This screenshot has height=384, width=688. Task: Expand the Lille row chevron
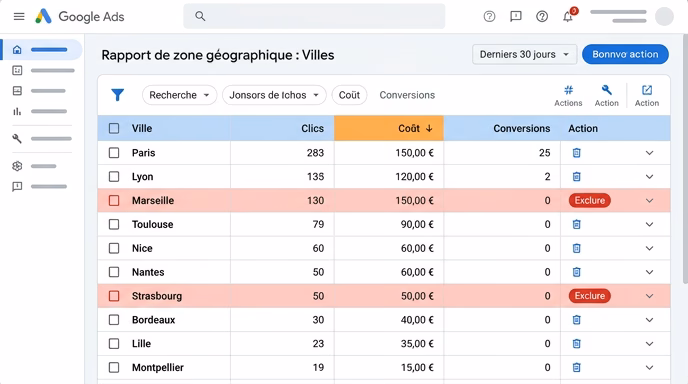pyautogui.click(x=649, y=344)
